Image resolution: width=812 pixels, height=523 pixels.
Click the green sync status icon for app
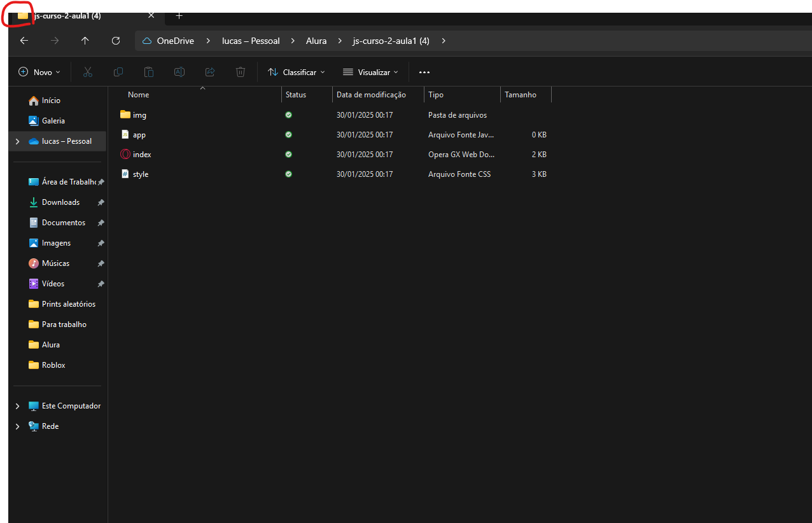(x=289, y=135)
